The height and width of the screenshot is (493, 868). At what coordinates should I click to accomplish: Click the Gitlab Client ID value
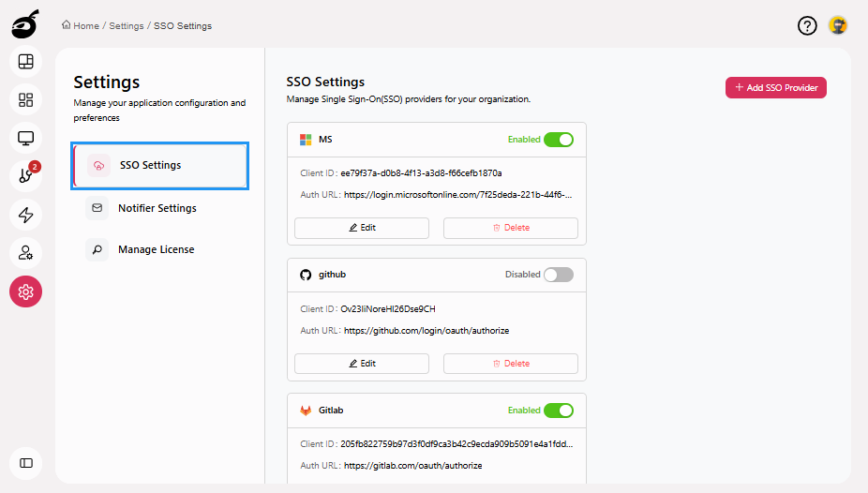(456, 443)
